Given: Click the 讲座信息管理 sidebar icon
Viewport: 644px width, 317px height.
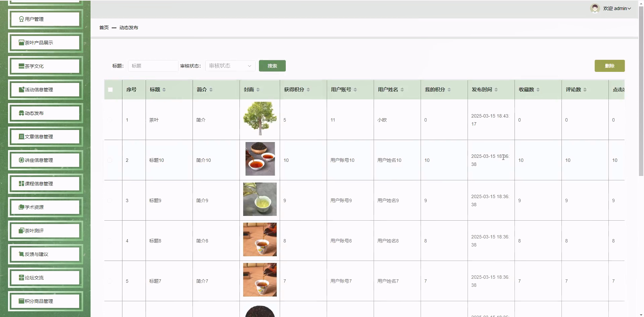Looking at the screenshot, I should [21, 160].
